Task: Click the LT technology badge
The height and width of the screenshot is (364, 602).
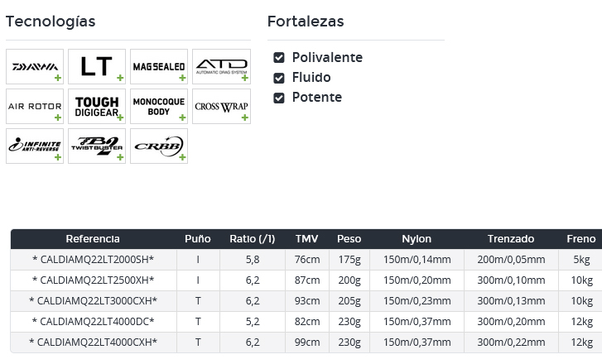Action: click(x=97, y=66)
